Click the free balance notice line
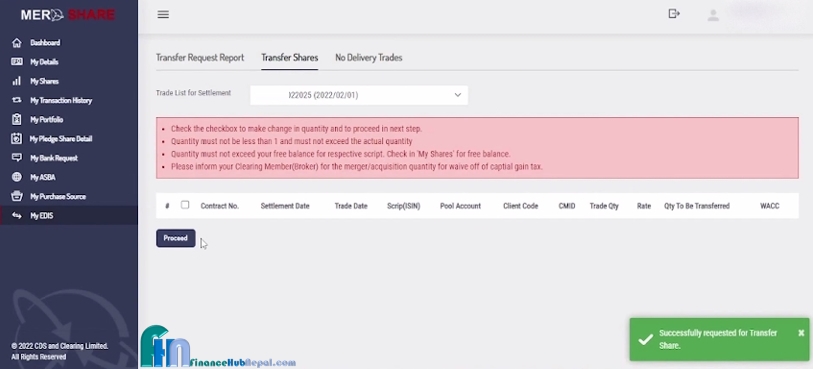813x369 pixels. tap(341, 154)
